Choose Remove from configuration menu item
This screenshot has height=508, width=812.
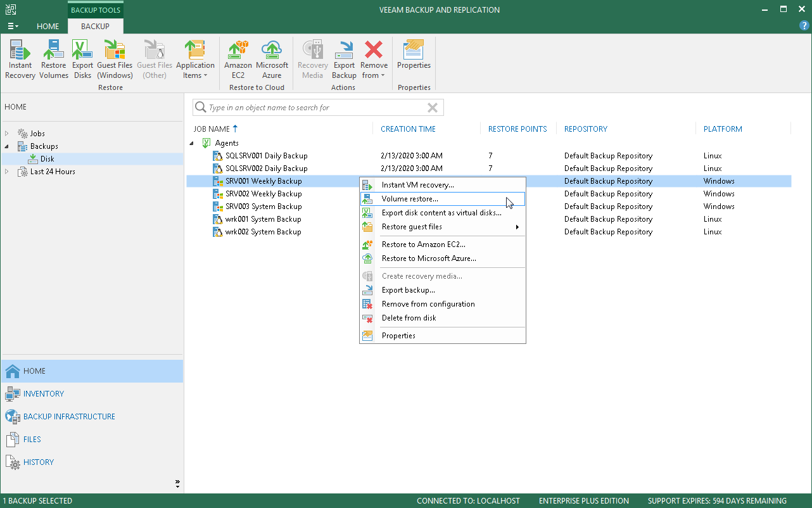(x=443, y=304)
